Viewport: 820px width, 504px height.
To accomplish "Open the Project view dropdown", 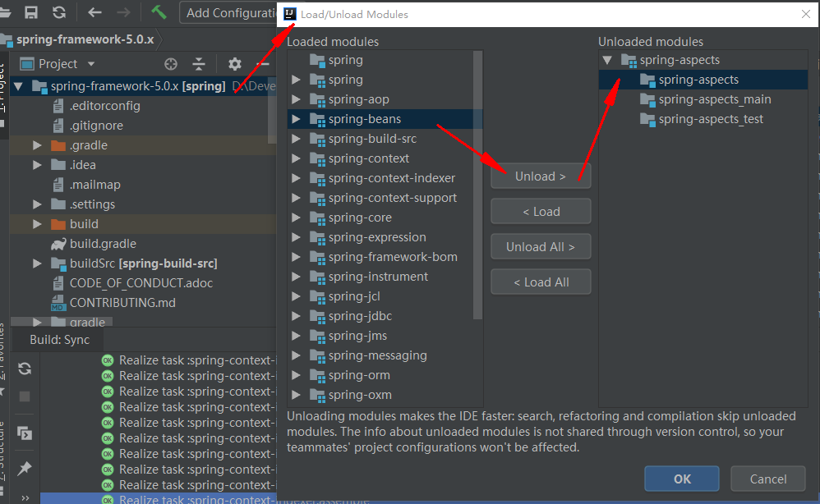I will pyautogui.click(x=91, y=64).
